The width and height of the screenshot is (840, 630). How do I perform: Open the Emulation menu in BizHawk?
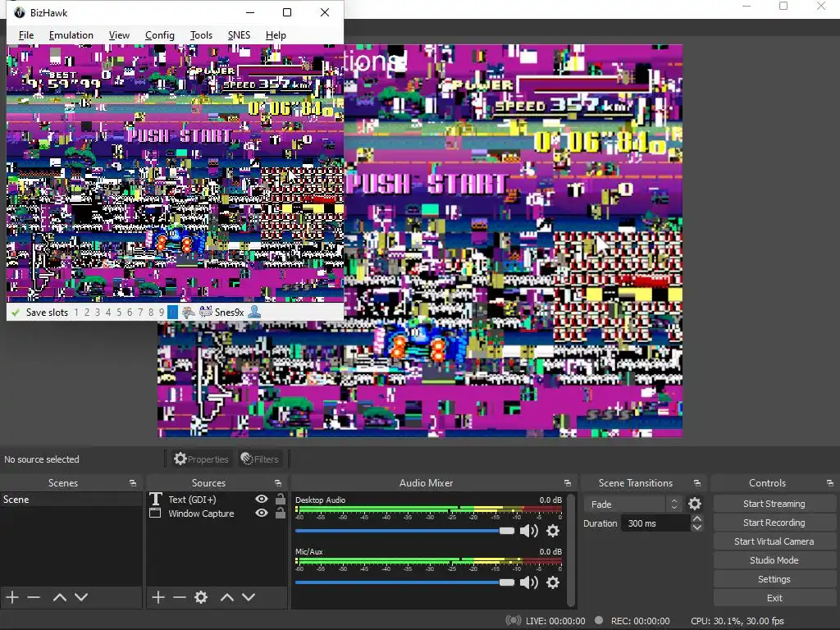[x=71, y=35]
